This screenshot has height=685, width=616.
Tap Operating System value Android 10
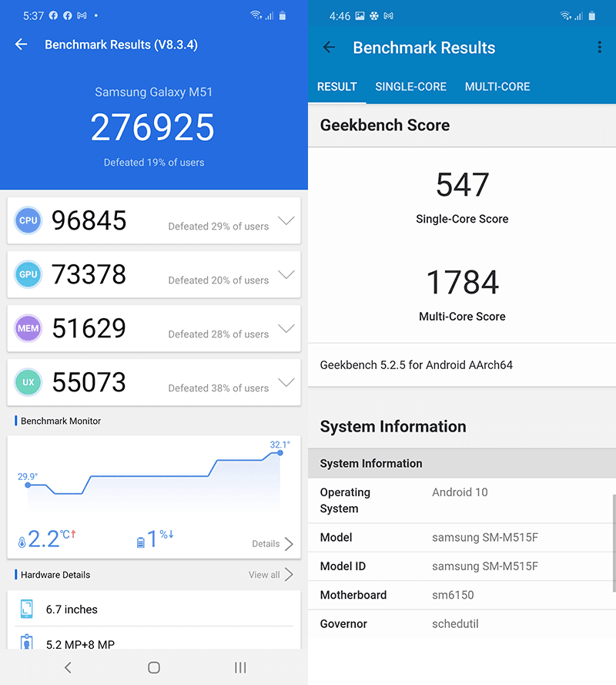click(460, 492)
